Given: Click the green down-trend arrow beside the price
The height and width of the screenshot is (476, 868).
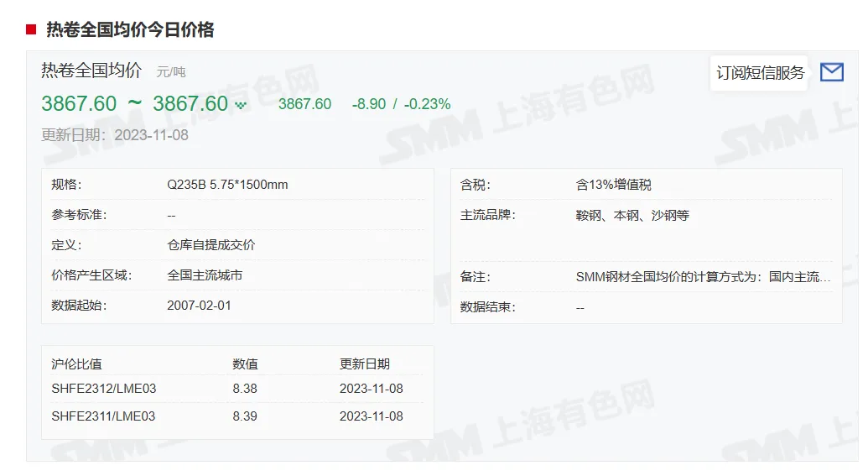Looking at the screenshot, I should pos(242,105).
